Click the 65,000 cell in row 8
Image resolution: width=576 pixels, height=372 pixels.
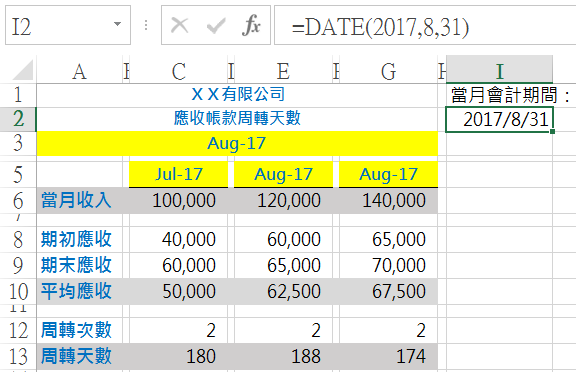tap(388, 239)
